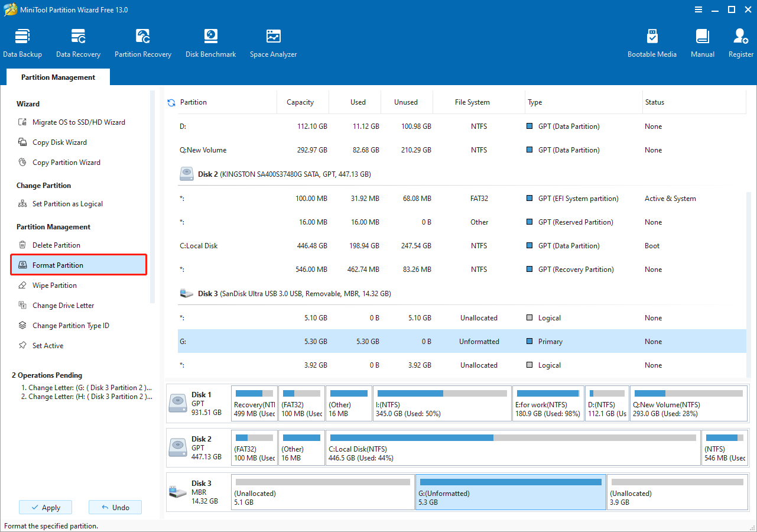Start the Disk Benchmark tool

click(210, 43)
